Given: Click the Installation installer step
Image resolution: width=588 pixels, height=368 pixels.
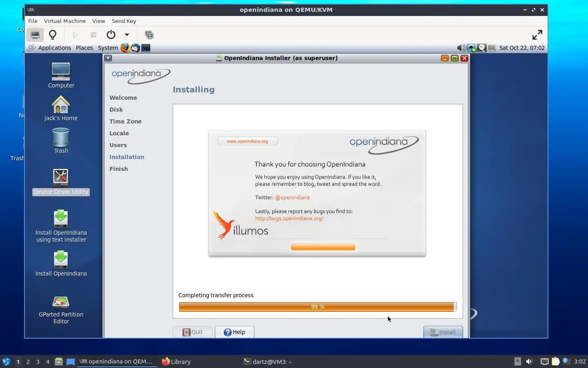Looking at the screenshot, I should point(127,157).
